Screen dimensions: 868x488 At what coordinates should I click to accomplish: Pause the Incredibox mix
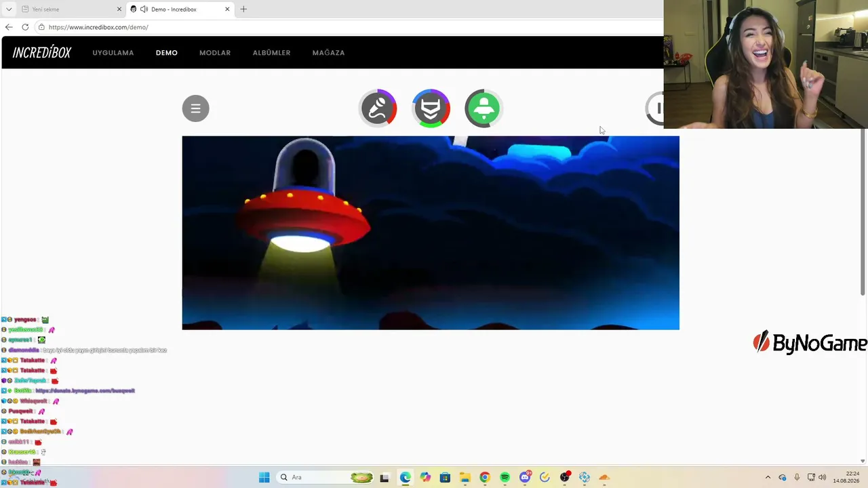(655, 108)
